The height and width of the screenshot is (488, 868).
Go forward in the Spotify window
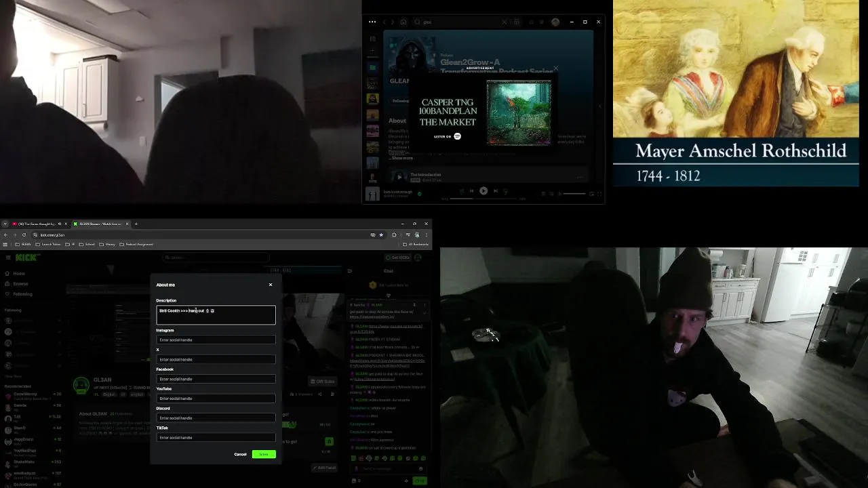pyautogui.click(x=393, y=22)
